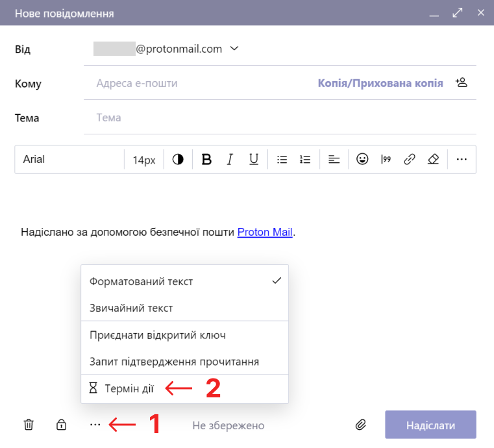The height and width of the screenshot is (448, 494).
Task: Select the Термін дії menu option
Action: (x=129, y=388)
